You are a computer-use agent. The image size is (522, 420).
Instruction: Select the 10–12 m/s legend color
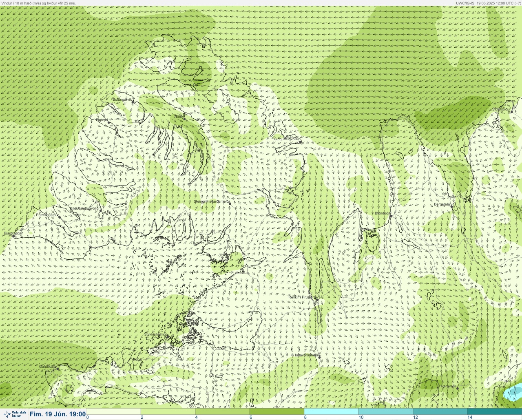pos(385,411)
